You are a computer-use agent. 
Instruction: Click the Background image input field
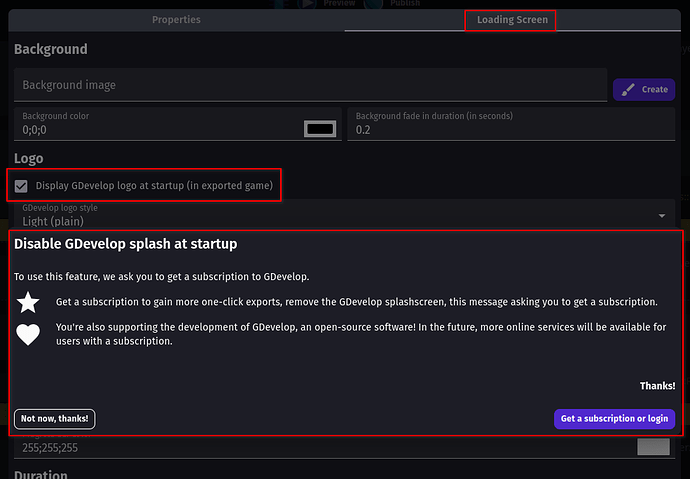coord(310,86)
